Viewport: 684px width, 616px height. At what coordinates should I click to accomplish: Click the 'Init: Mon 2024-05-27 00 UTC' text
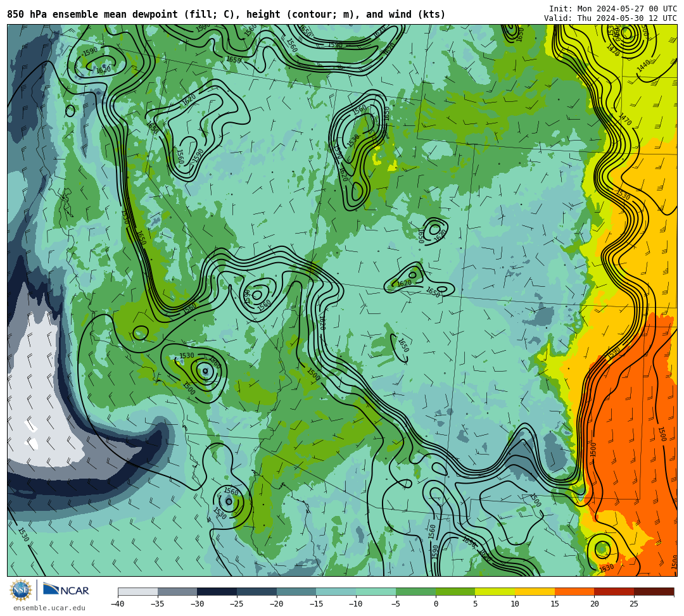(613, 9)
